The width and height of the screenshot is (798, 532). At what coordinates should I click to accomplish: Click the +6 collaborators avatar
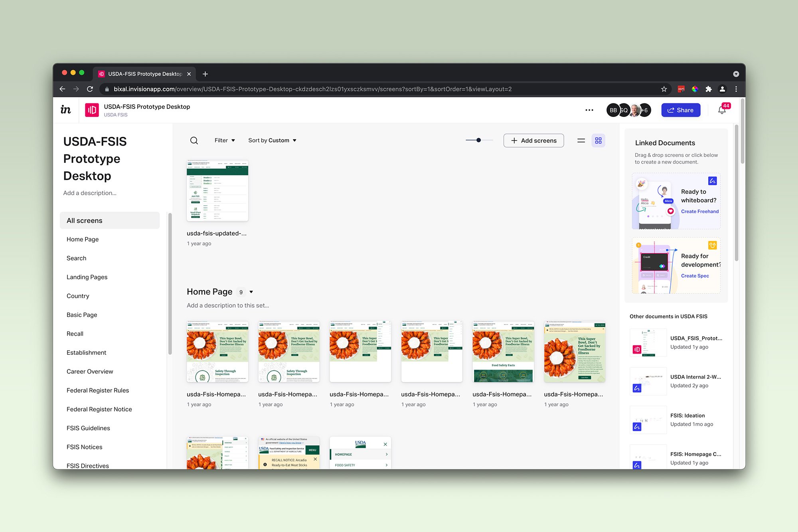point(645,110)
